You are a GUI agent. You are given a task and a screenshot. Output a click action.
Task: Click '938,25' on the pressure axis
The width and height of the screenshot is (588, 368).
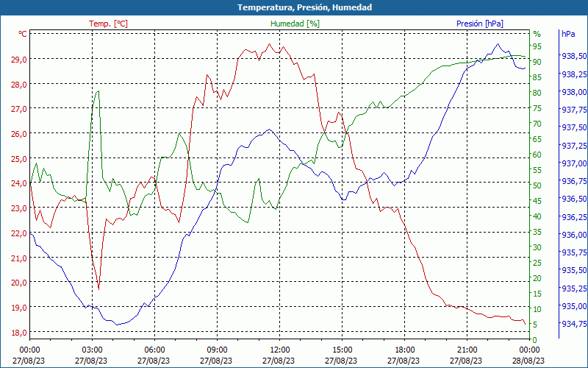point(574,74)
